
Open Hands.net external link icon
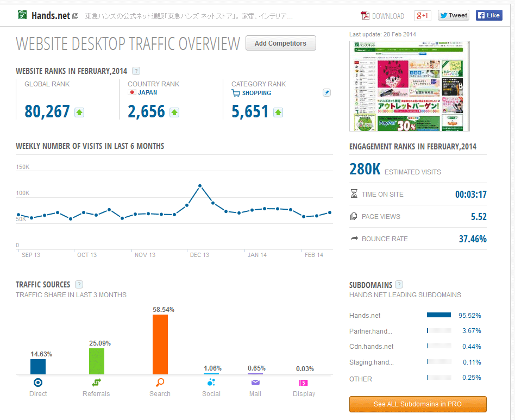pyautogui.click(x=75, y=16)
